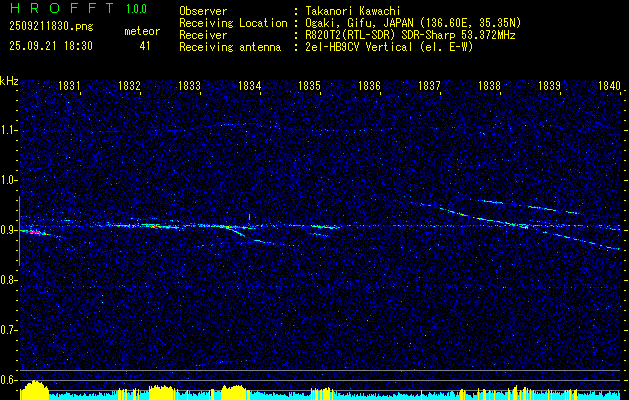629x400 pixels.
Task: Click the date stamp 25.09.21 18:30
Action: click(51, 46)
